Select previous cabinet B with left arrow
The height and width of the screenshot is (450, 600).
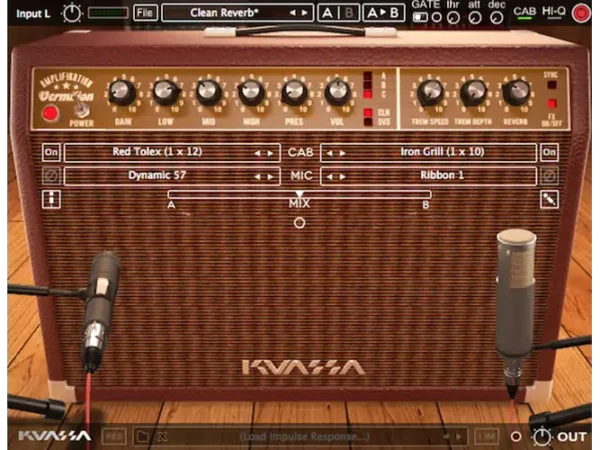pos(329,153)
